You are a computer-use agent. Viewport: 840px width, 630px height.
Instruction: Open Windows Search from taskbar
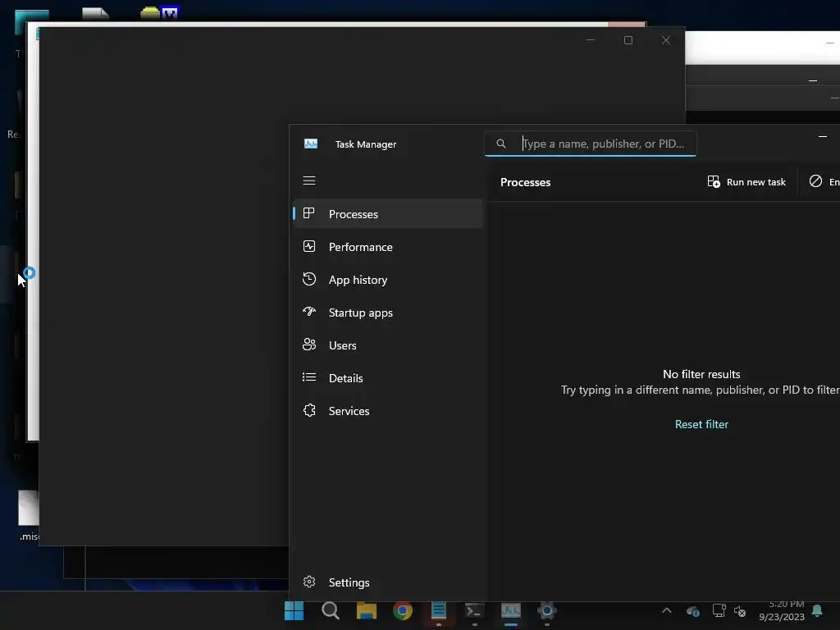[330, 610]
